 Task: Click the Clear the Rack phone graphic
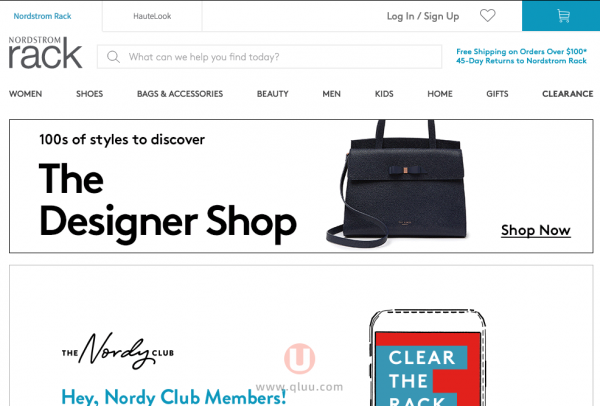(427, 358)
